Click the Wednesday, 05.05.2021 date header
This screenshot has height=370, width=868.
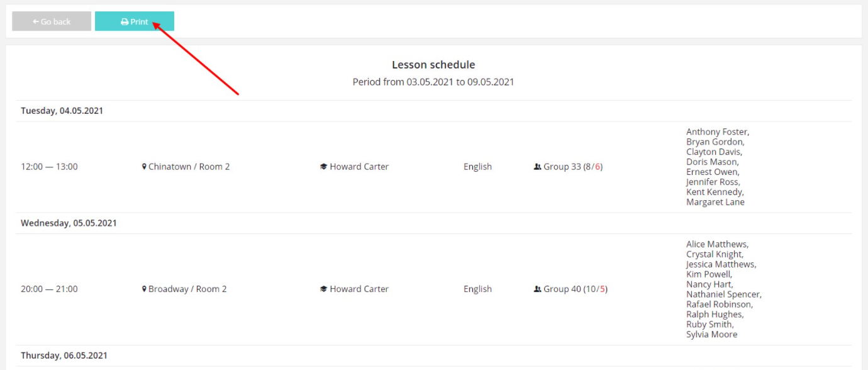pyautogui.click(x=69, y=223)
